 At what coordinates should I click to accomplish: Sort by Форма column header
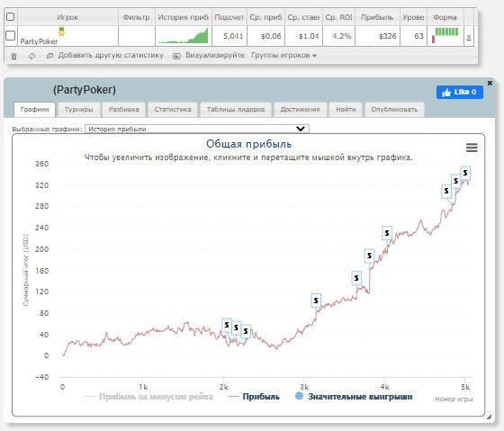pos(445,17)
